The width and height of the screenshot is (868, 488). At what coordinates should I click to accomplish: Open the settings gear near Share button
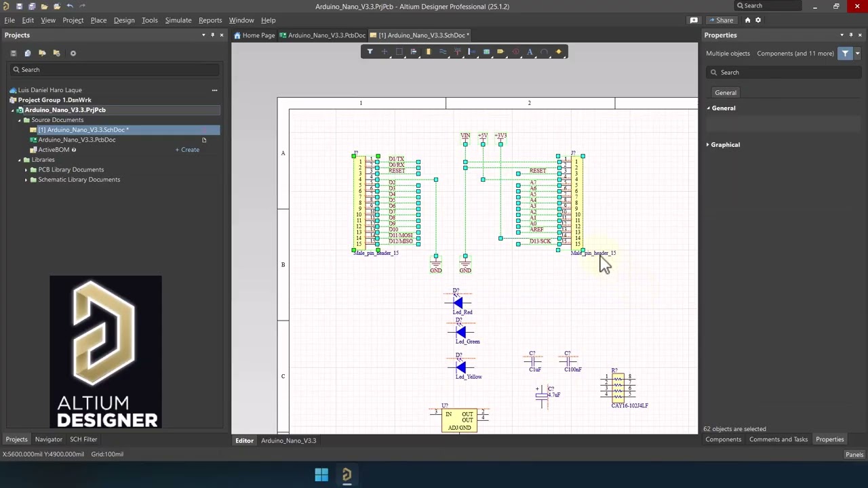point(758,20)
